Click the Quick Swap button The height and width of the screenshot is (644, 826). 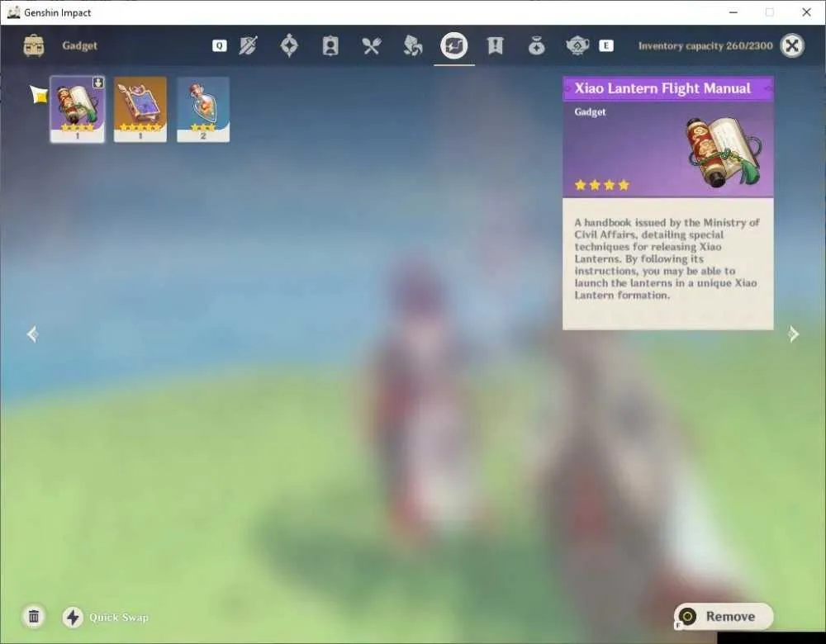pos(106,617)
